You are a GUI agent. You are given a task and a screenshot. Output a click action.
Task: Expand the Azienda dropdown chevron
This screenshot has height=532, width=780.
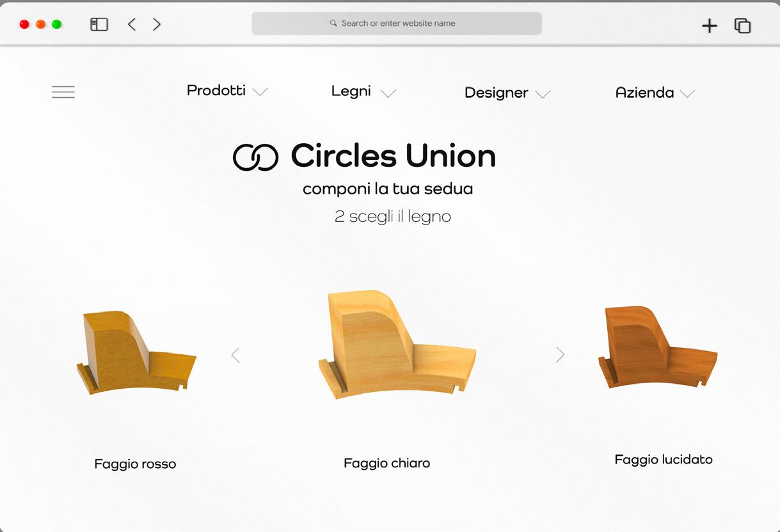(x=687, y=94)
